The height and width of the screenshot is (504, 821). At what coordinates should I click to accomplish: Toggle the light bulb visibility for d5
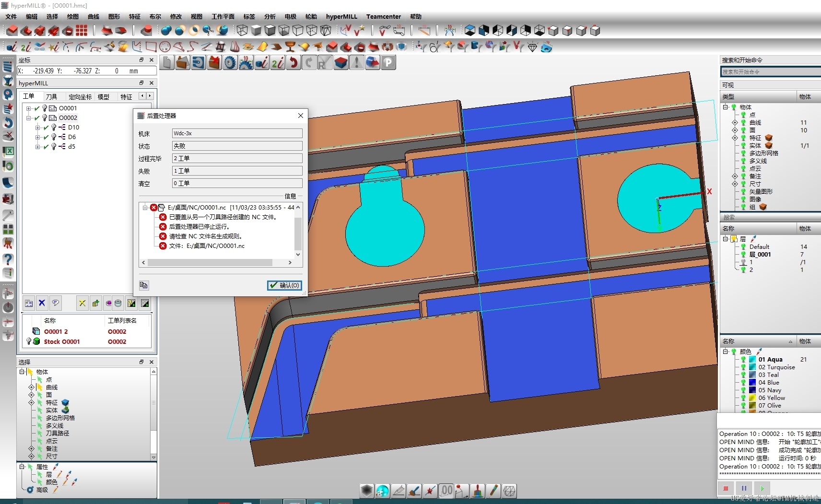point(54,147)
